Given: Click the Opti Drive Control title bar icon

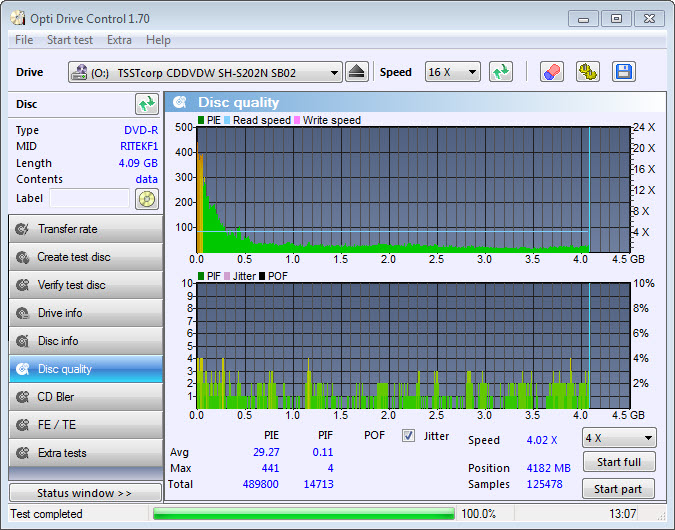Looking at the screenshot, I should coord(18,19).
